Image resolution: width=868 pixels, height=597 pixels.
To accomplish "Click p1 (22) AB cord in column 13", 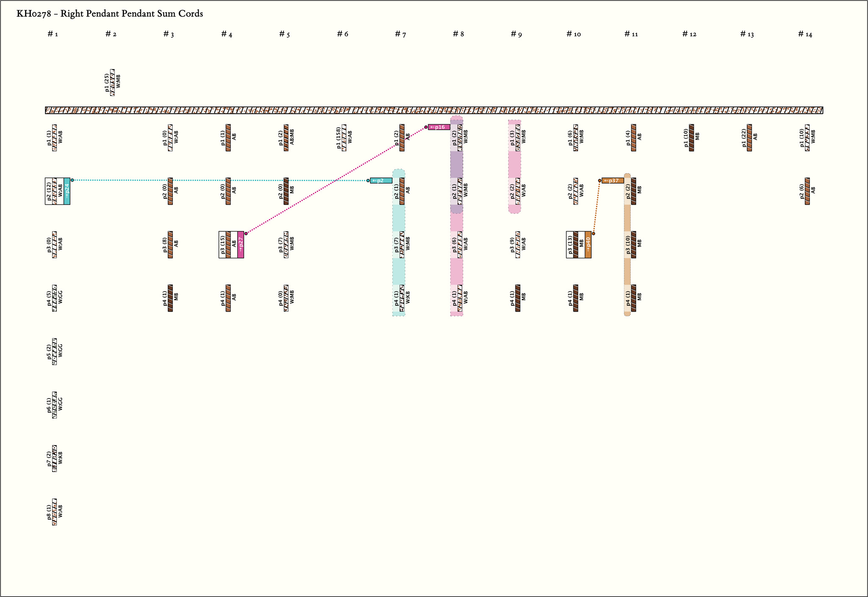I will pyautogui.click(x=749, y=138).
